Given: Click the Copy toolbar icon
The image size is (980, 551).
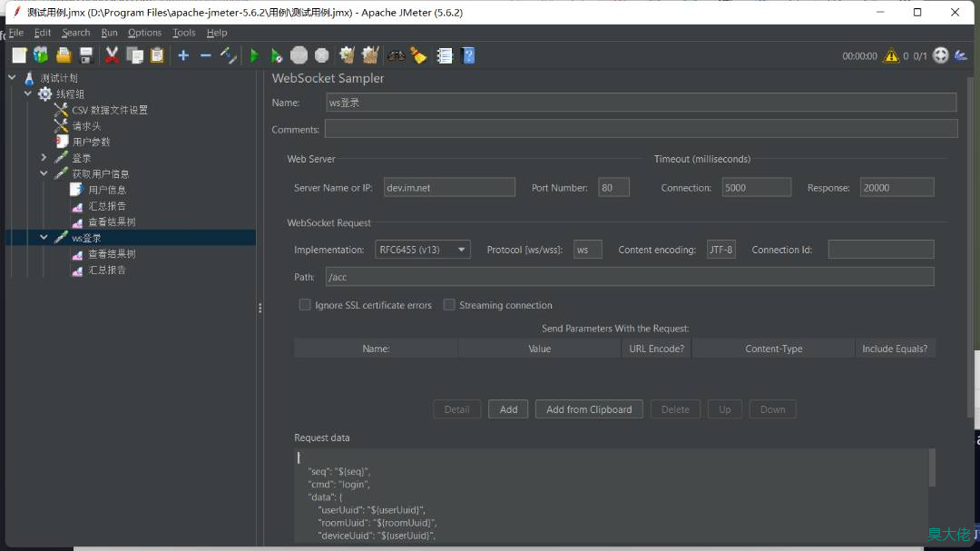Looking at the screenshot, I should coord(134,55).
